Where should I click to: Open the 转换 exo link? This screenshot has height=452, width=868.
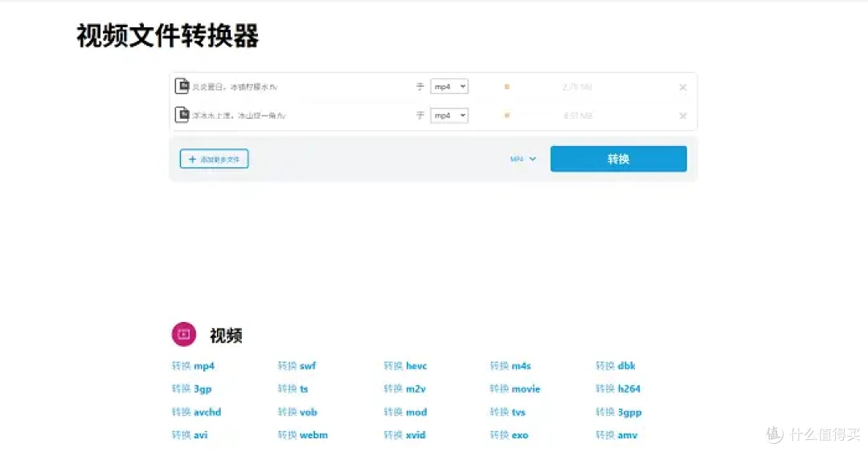click(x=510, y=435)
